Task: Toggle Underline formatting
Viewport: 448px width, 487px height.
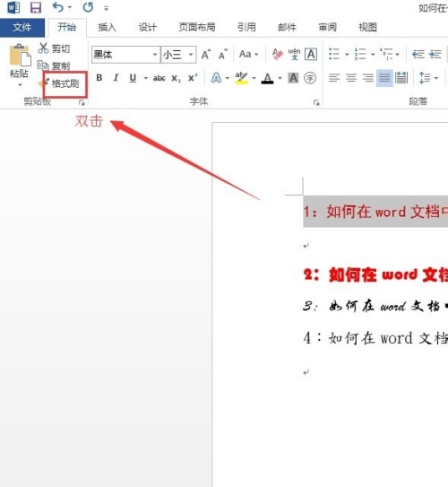Action: pyautogui.click(x=133, y=78)
